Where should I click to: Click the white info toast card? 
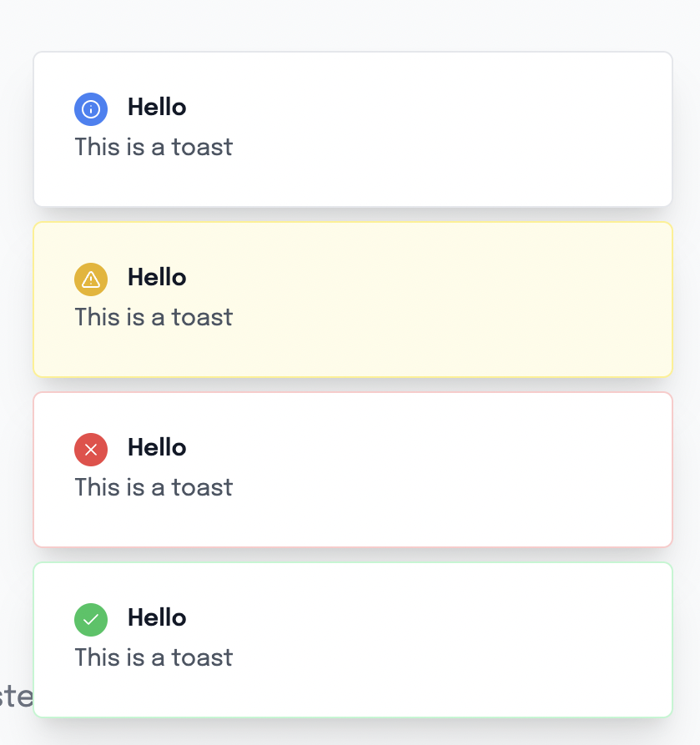pyautogui.click(x=417, y=128)
